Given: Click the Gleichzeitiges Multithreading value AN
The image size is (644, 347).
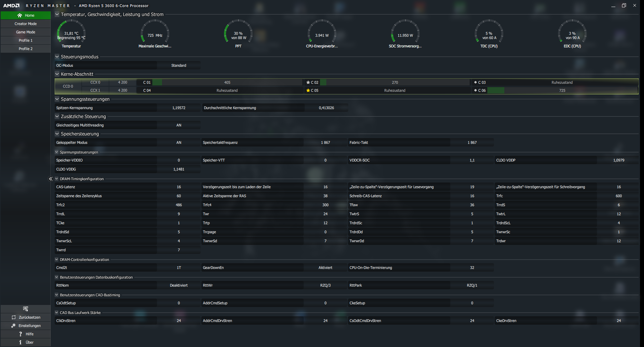Looking at the screenshot, I should point(179,125).
